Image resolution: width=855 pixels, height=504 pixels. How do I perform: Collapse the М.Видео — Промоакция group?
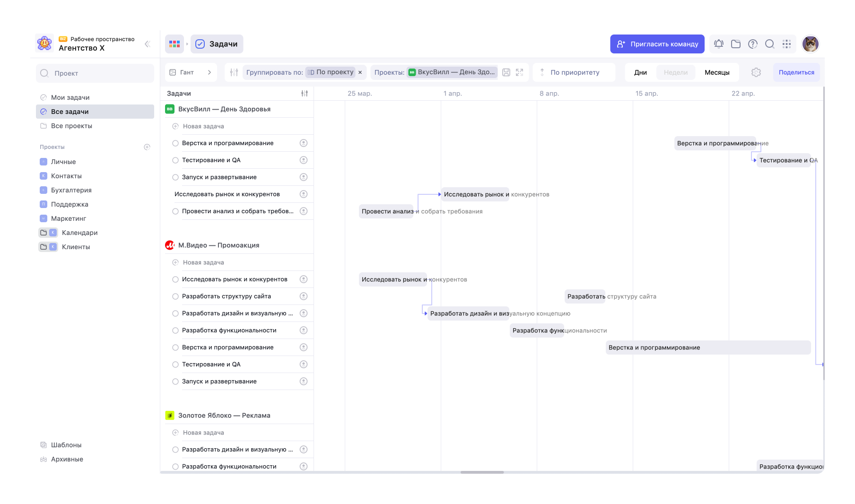coord(218,245)
